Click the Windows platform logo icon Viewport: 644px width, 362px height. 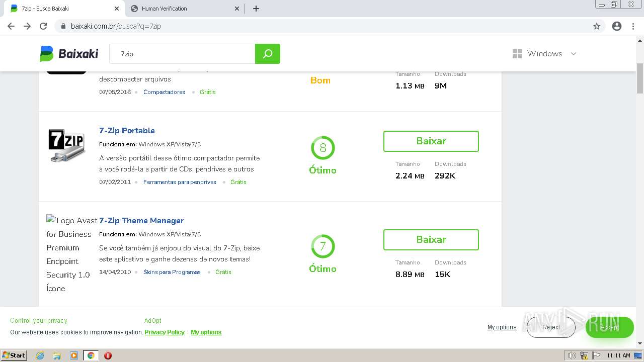517,54
